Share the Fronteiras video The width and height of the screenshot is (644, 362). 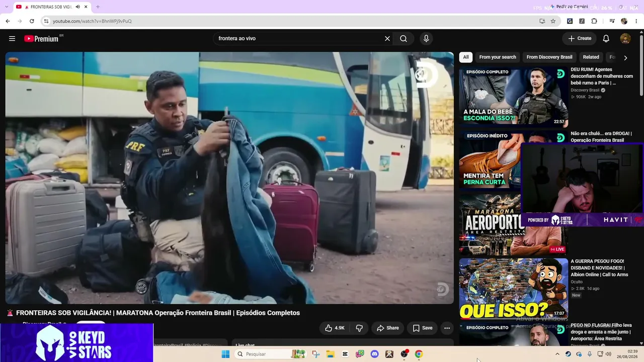(388, 328)
